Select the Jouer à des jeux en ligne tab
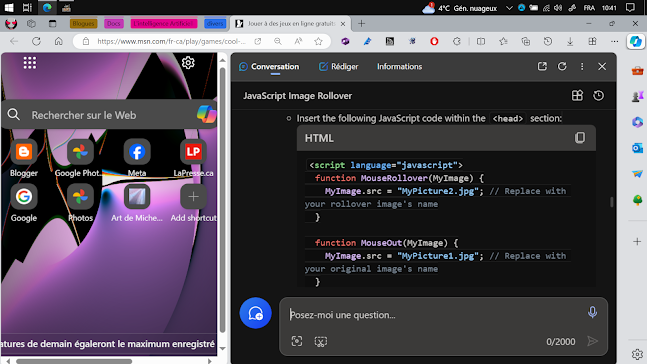This screenshot has width=647, height=364. pos(291,24)
